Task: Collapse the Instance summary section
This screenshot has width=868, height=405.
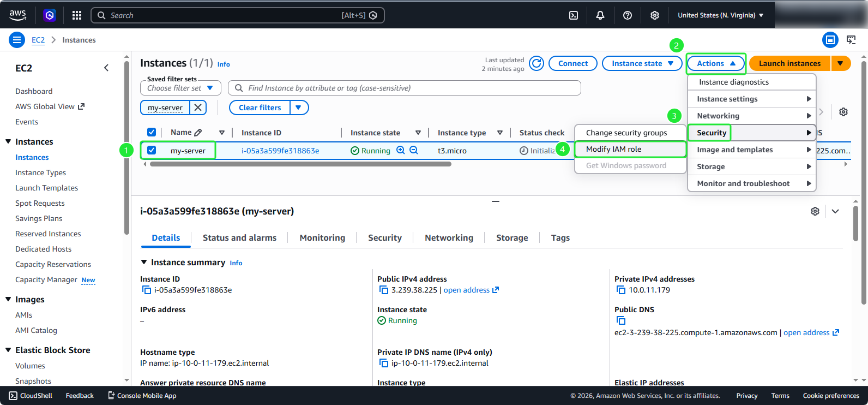Action: tap(144, 263)
